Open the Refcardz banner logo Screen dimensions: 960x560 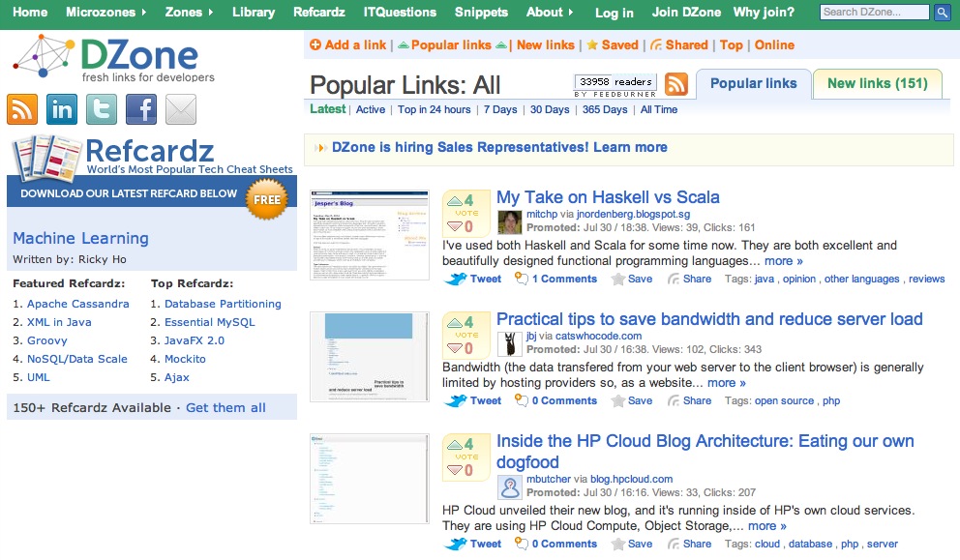click(152, 158)
